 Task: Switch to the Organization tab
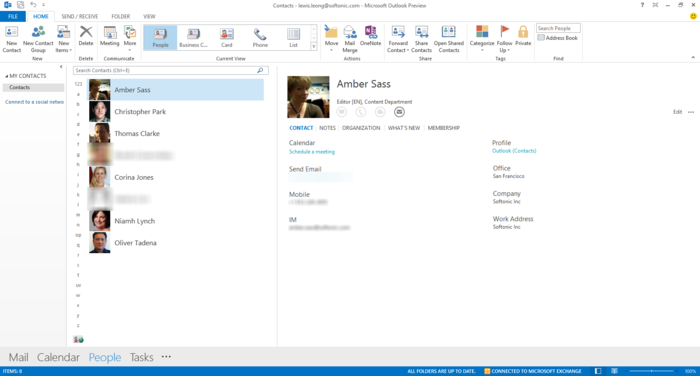click(x=361, y=128)
